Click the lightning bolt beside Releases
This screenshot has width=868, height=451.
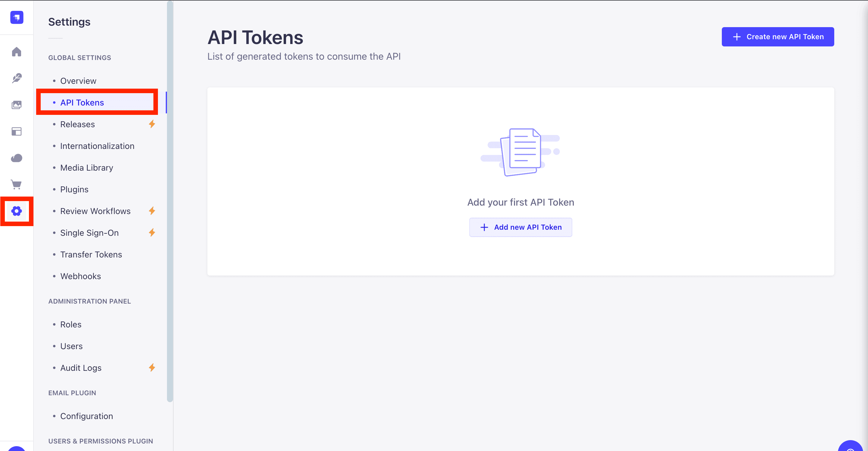(152, 124)
